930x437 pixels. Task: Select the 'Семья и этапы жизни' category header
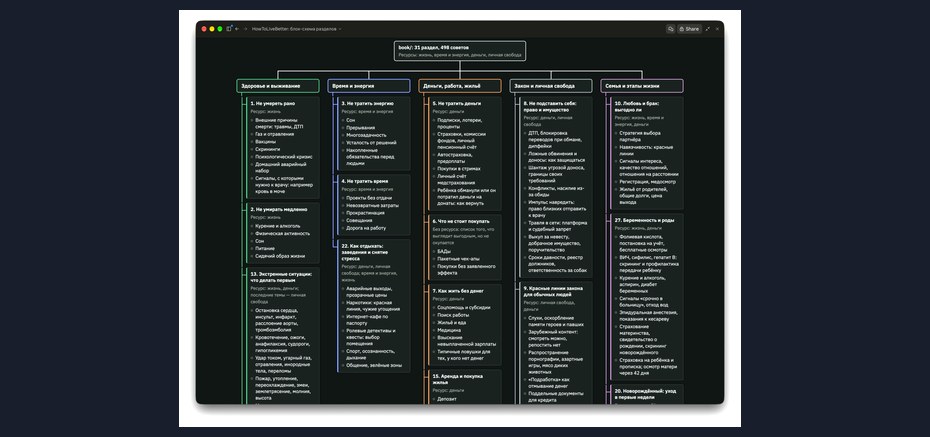coord(642,86)
